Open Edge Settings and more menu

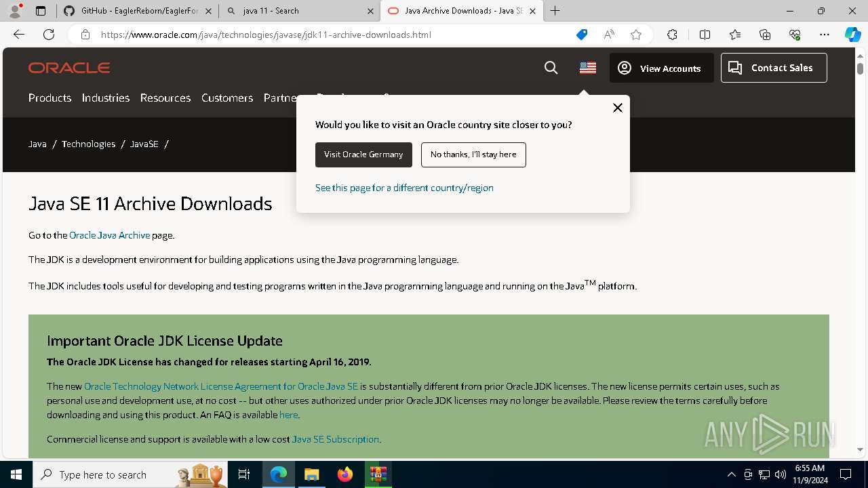pos(825,35)
